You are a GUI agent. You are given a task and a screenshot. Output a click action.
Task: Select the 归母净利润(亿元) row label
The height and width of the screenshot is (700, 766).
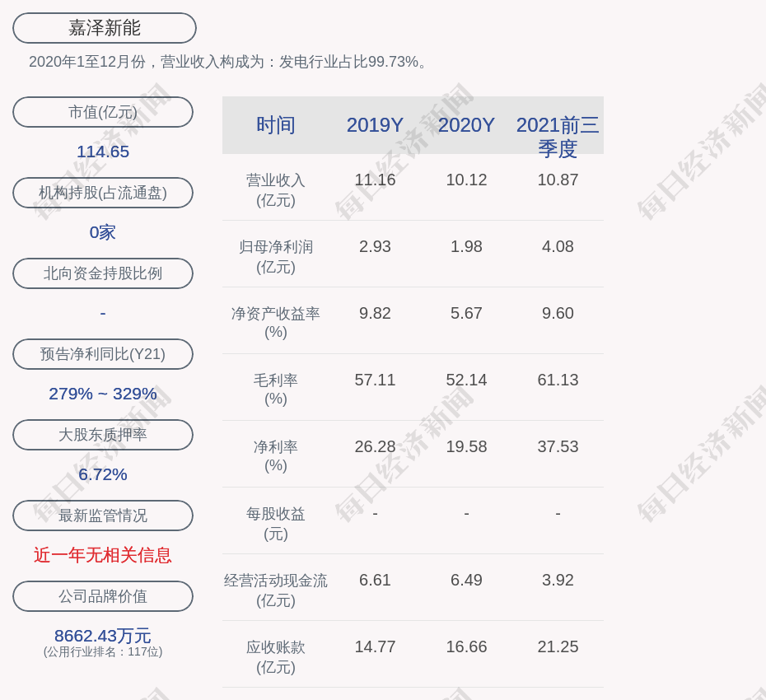point(276,257)
